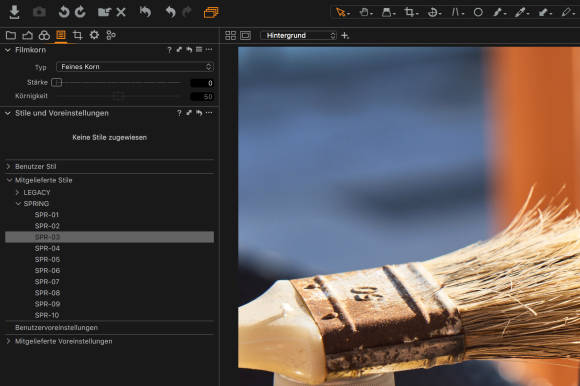Select the Draw Mask brush cursor tool
The image size is (580, 386).
tap(499, 13)
